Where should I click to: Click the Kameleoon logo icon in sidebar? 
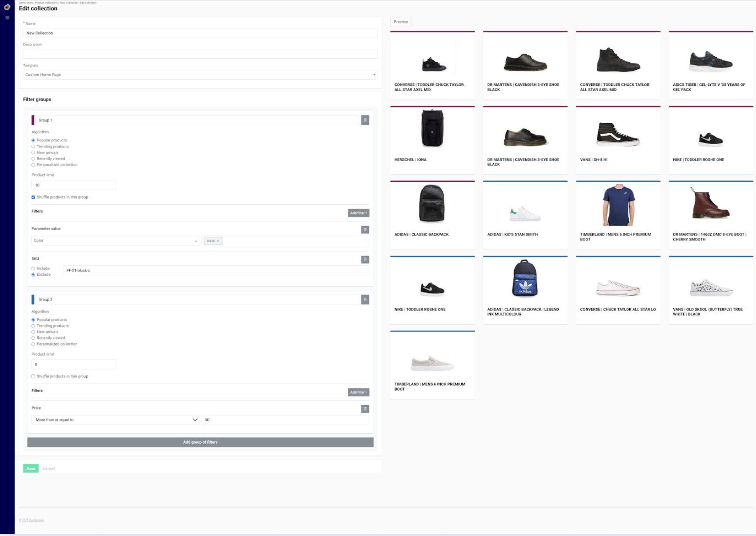click(x=7, y=7)
